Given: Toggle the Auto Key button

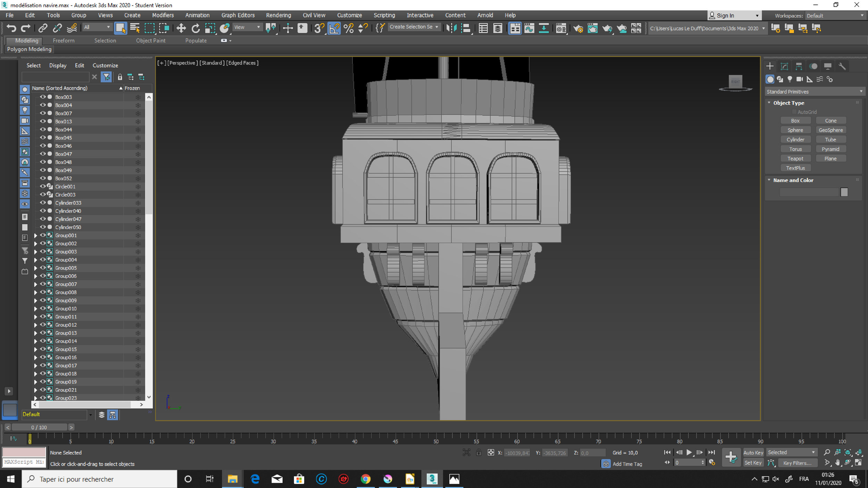Looking at the screenshot, I should [x=753, y=452].
